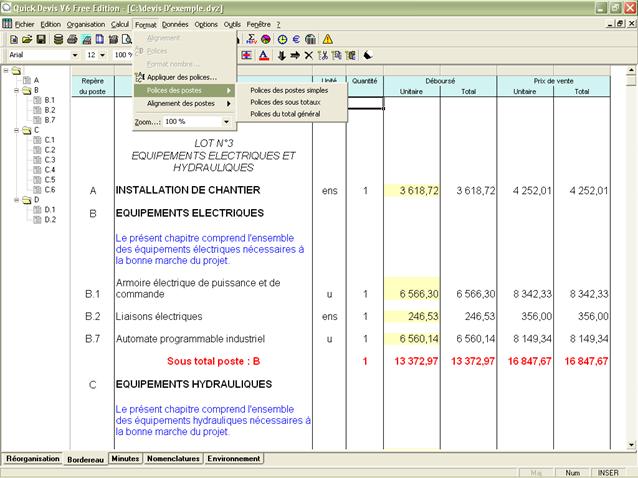Click the red letter A font color icon
This screenshot has height=478, width=638.
pyautogui.click(x=263, y=55)
